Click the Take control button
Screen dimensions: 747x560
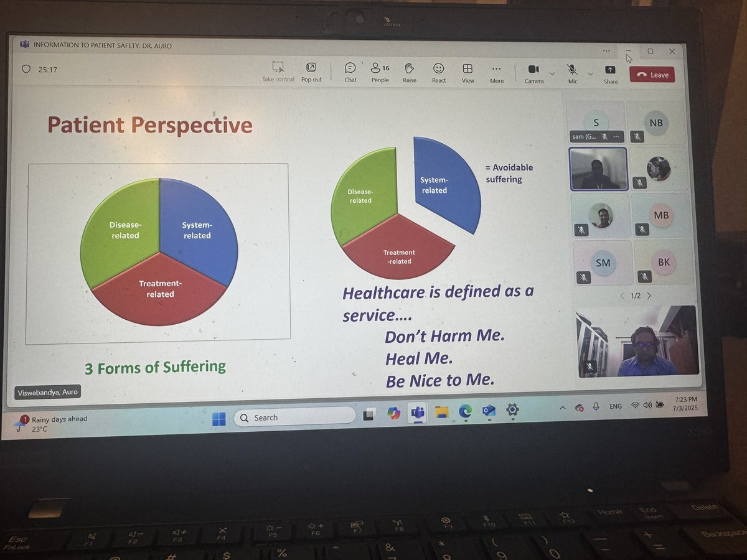click(x=278, y=72)
